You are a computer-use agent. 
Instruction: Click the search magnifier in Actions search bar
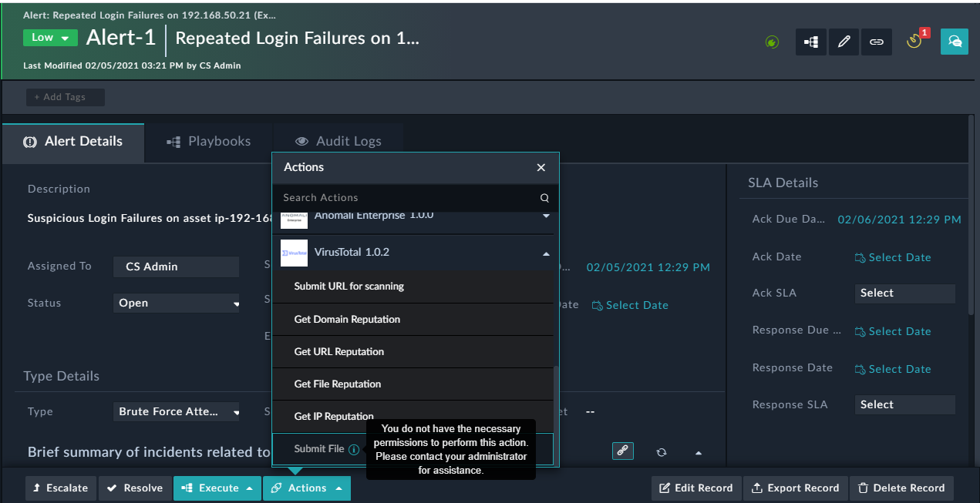pos(545,197)
